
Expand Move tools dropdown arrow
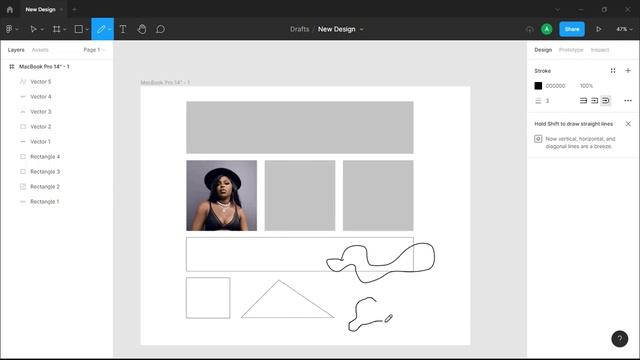point(42,29)
